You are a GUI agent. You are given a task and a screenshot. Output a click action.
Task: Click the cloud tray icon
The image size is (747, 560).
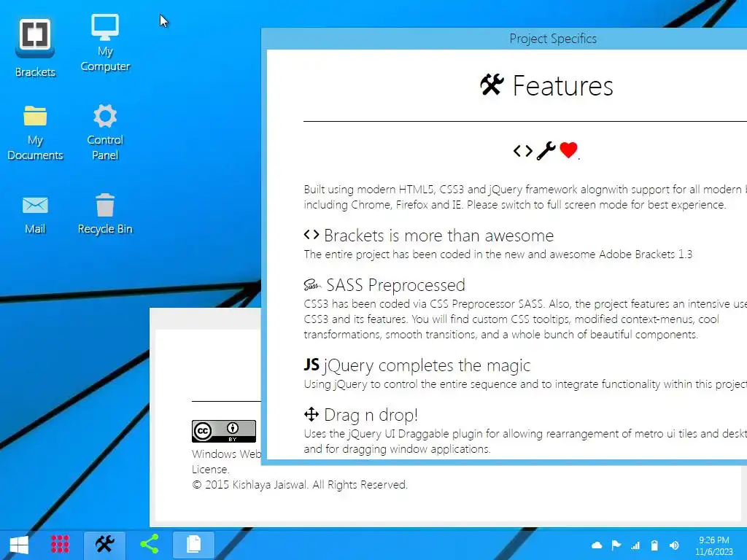[597, 545]
